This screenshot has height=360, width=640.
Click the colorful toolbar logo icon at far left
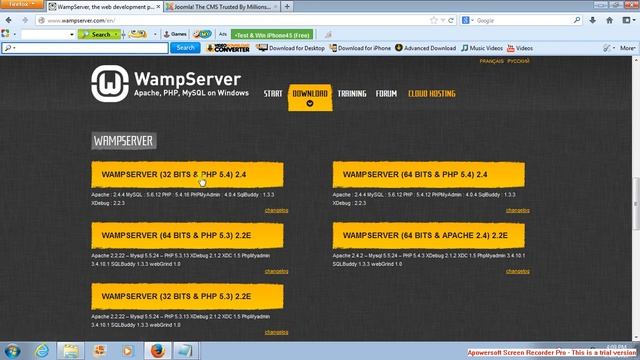pos(5,34)
